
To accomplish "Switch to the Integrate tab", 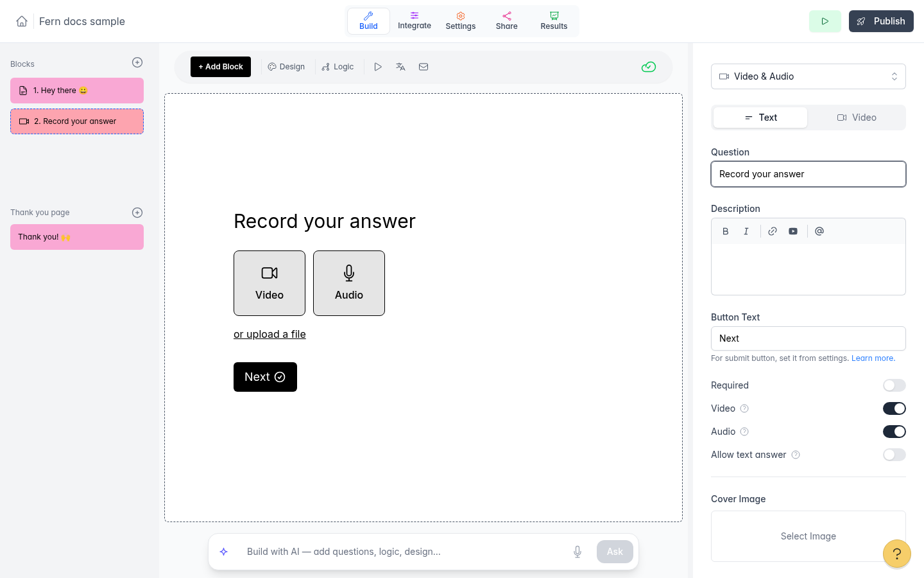I will point(415,21).
